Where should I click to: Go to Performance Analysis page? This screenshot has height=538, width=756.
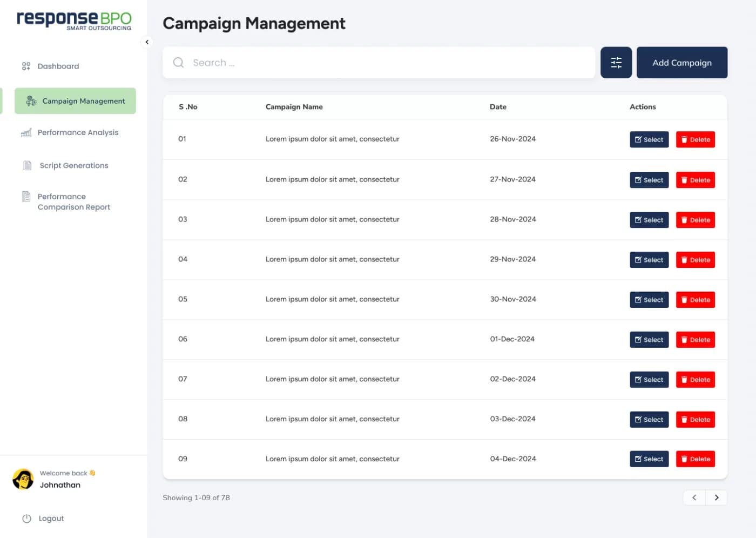pos(78,132)
